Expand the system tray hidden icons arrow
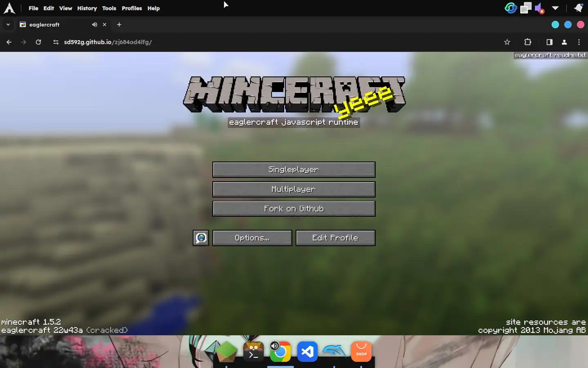This screenshot has height=368, width=588. (555, 8)
